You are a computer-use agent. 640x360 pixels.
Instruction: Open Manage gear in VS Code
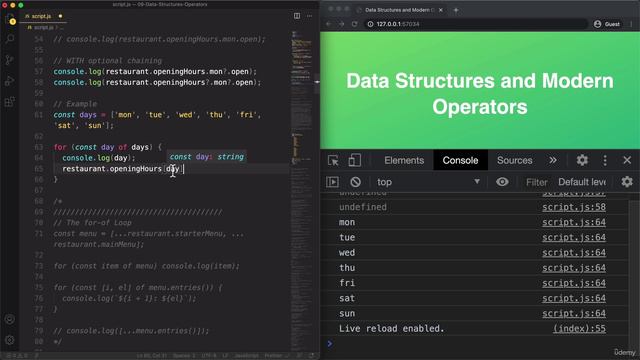(10, 340)
